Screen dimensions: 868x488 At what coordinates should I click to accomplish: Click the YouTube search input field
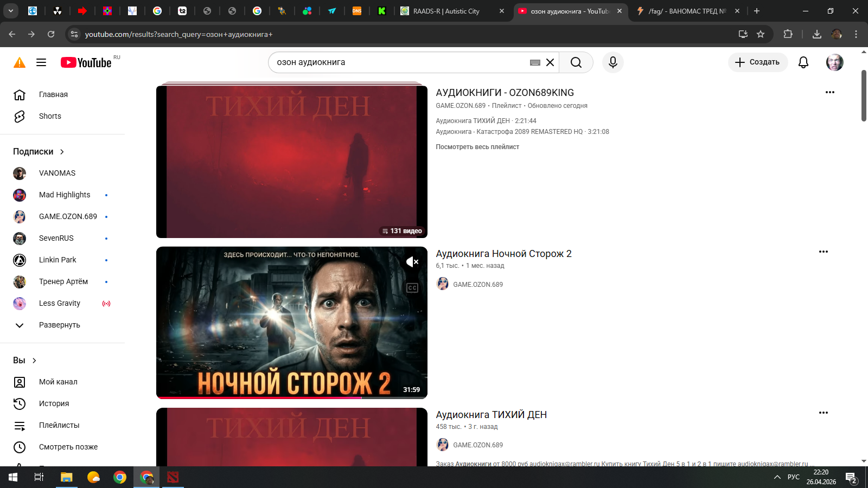click(x=401, y=62)
